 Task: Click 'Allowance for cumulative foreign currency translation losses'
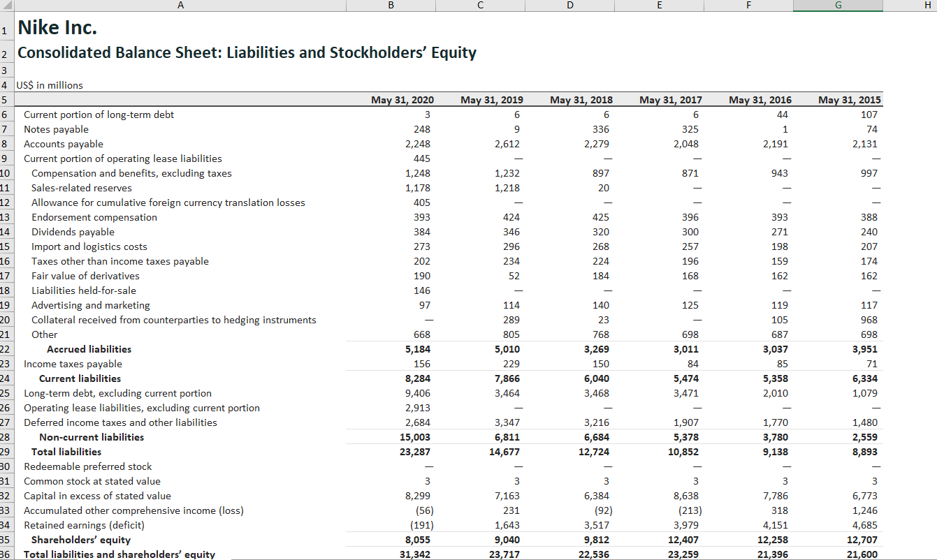(168, 202)
